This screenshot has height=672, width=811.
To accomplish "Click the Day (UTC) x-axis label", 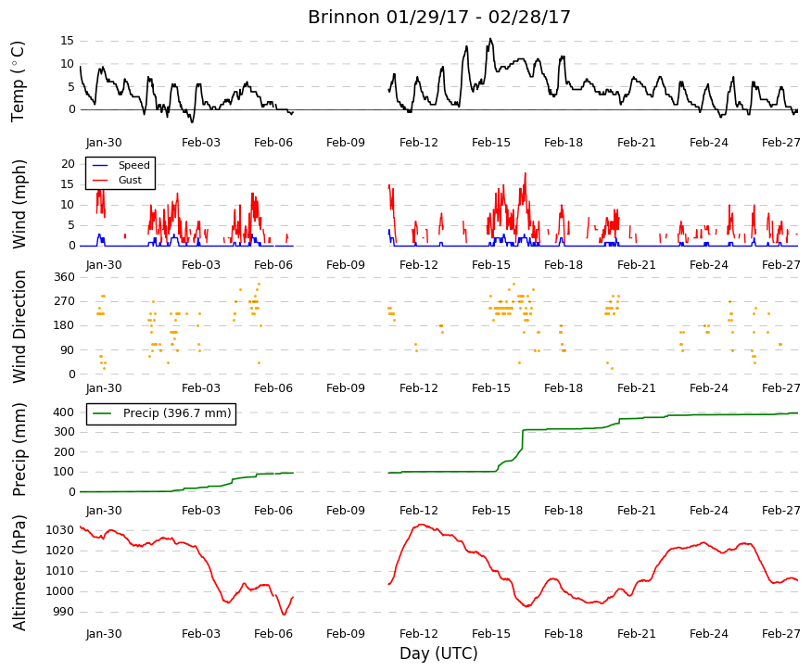I will 438,653.
